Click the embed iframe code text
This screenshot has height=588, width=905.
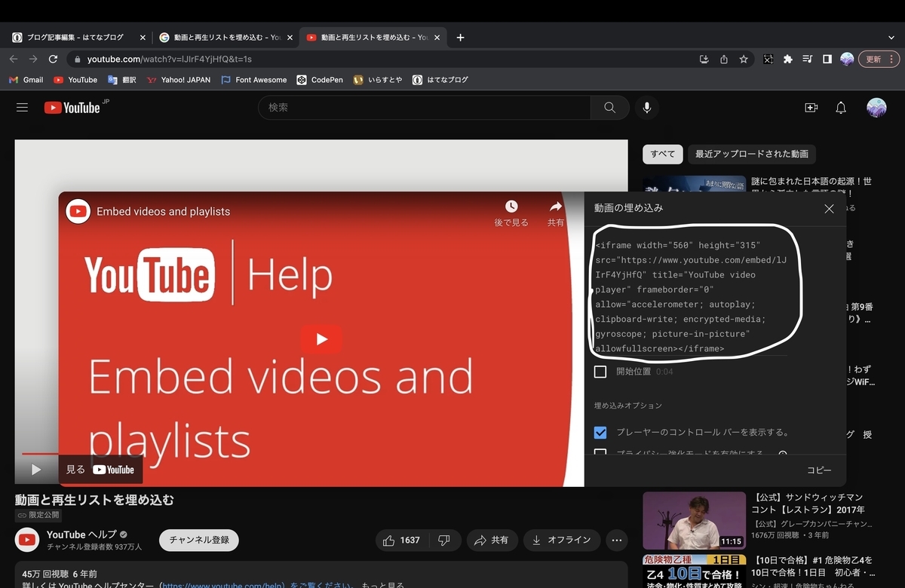pos(691,296)
